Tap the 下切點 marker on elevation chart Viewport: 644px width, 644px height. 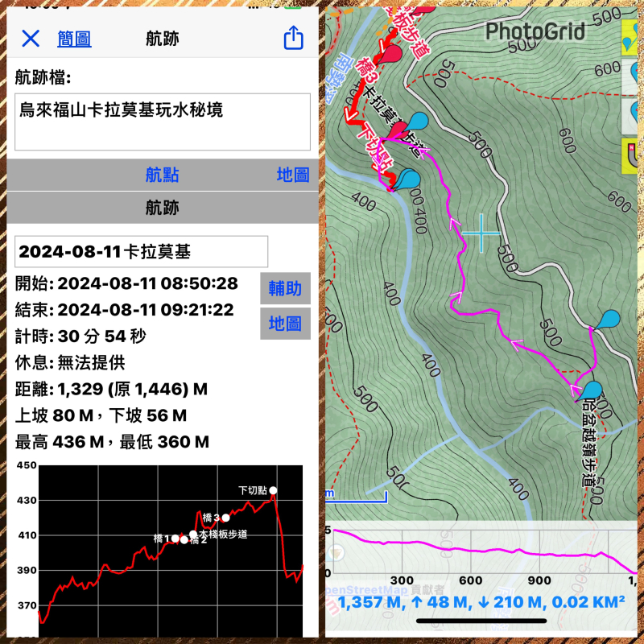point(274,490)
